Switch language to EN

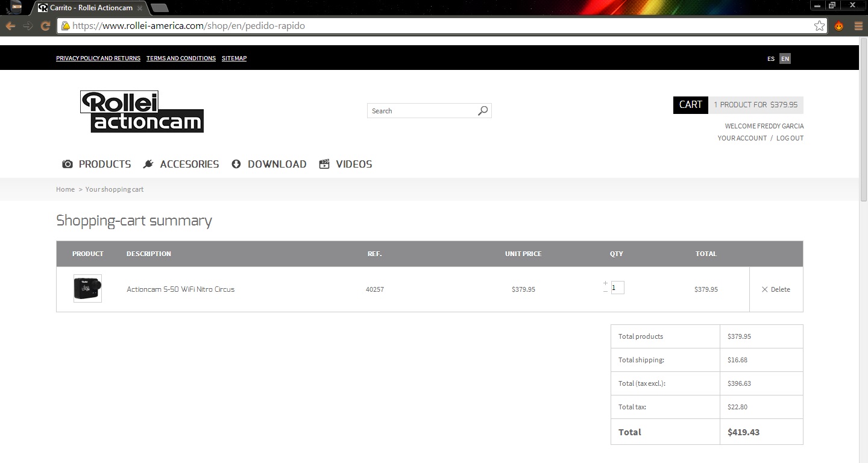coord(785,58)
